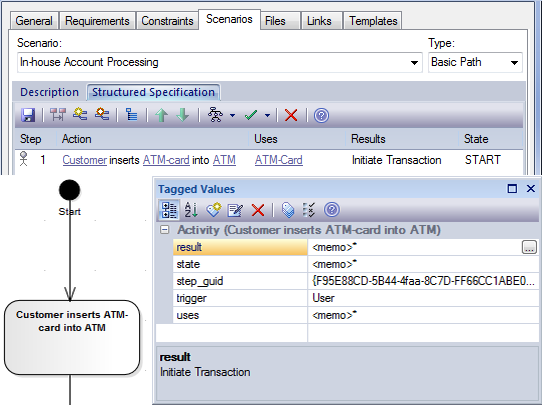
Task: Follow the Customer link in step 1
Action: pos(85,160)
